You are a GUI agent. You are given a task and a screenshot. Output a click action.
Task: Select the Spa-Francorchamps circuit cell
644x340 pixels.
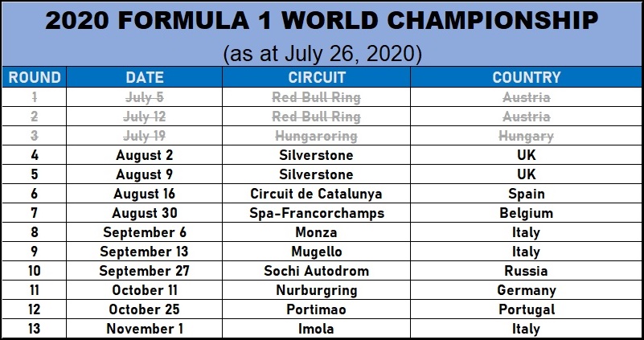pos(317,213)
